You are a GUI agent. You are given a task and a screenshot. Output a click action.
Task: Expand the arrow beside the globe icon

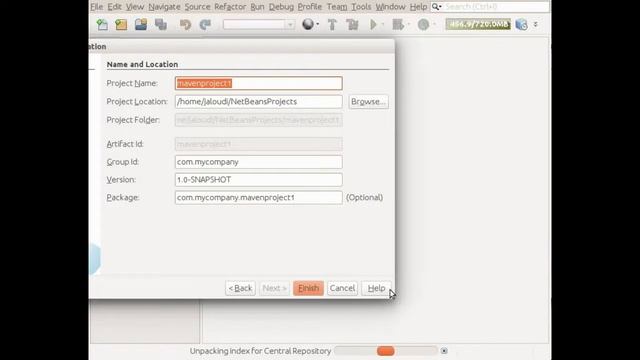pyautogui.click(x=318, y=24)
